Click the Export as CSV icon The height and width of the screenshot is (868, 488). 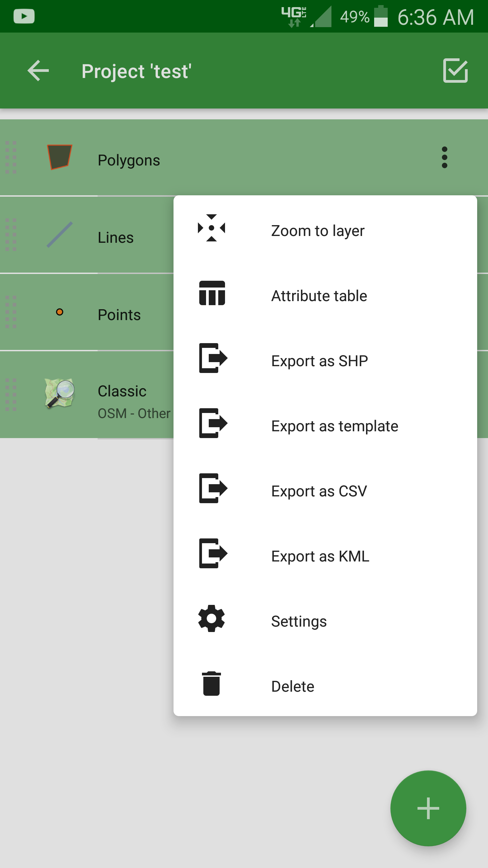[x=213, y=488]
